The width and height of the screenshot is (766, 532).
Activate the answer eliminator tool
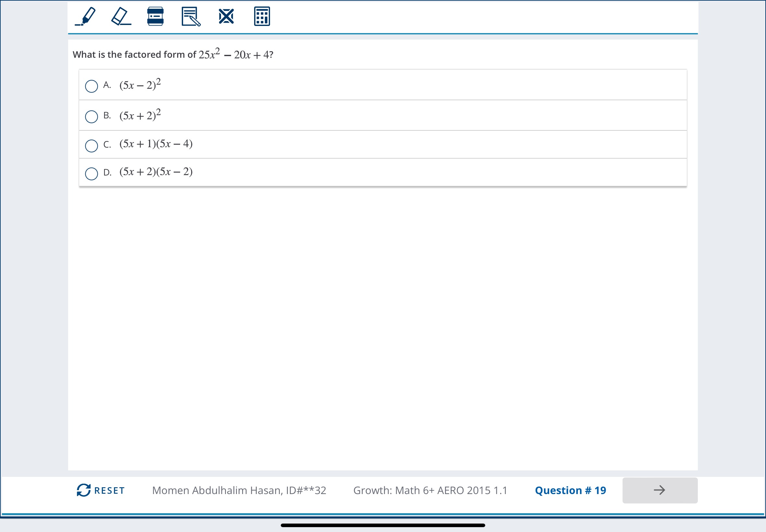tap(226, 16)
